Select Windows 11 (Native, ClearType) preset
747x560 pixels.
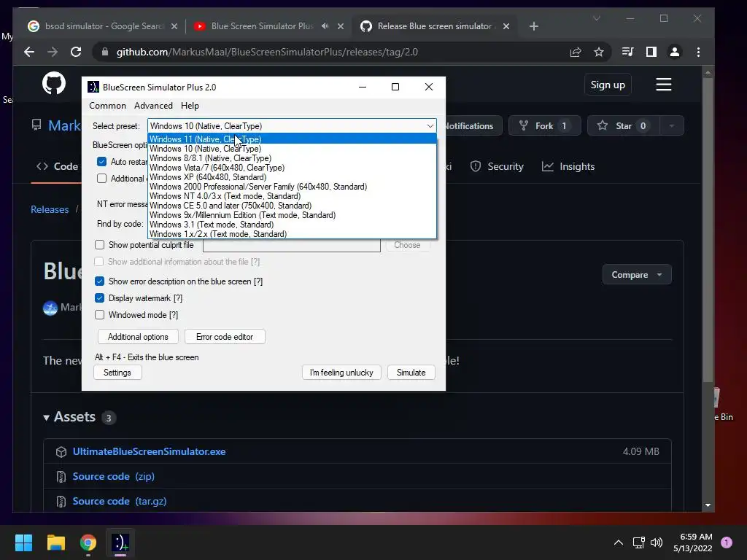coord(292,139)
